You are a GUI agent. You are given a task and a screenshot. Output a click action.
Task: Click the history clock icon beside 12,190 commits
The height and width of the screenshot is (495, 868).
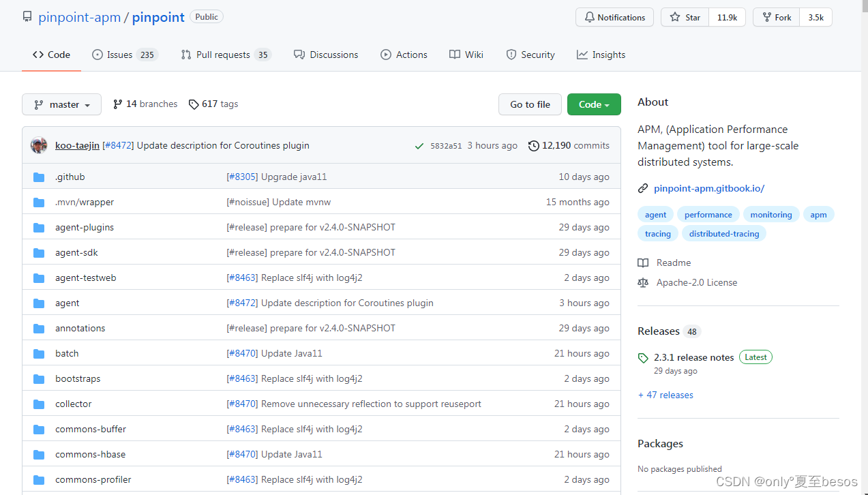534,145
